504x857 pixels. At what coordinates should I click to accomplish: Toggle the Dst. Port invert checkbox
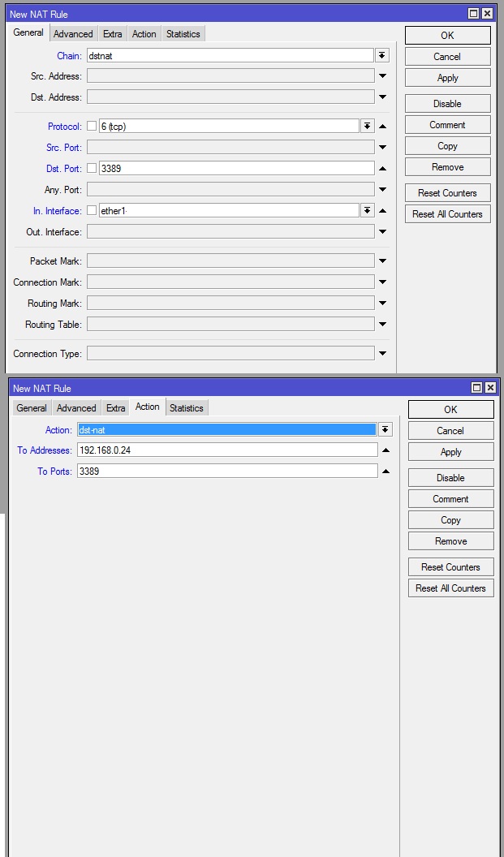click(x=92, y=168)
